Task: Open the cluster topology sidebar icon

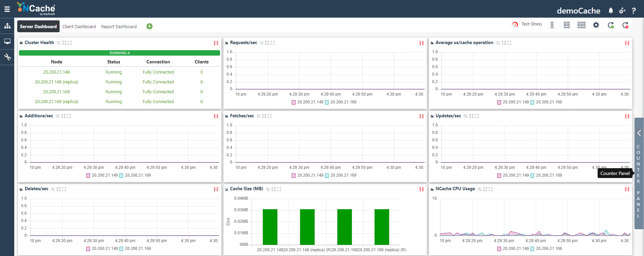Action: pos(7,26)
